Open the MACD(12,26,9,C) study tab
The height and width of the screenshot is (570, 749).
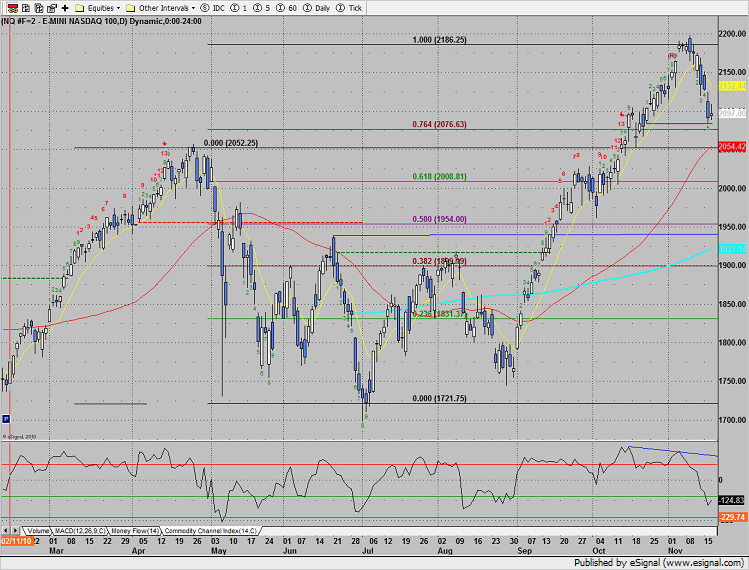(x=80, y=530)
